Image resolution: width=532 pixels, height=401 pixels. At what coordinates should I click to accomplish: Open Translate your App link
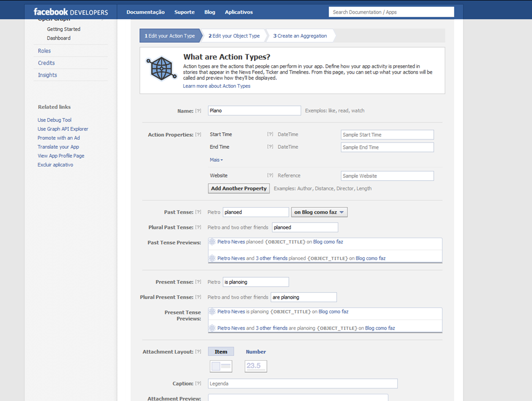pyautogui.click(x=58, y=147)
